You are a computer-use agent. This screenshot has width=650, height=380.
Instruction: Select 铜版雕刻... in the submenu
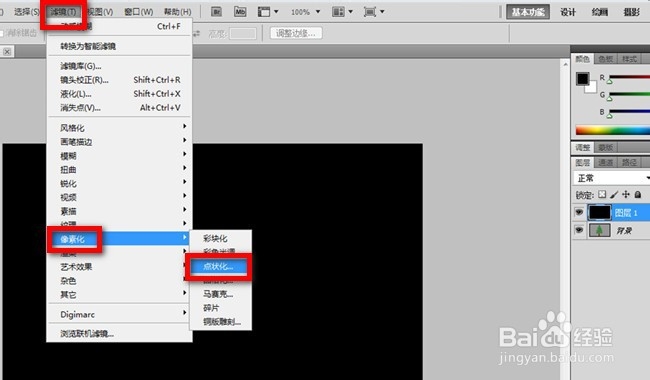(221, 322)
